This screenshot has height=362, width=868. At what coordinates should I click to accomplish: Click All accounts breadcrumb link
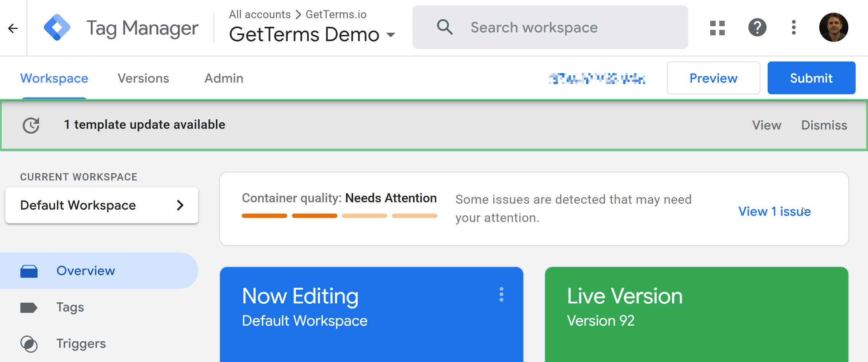pos(260,14)
